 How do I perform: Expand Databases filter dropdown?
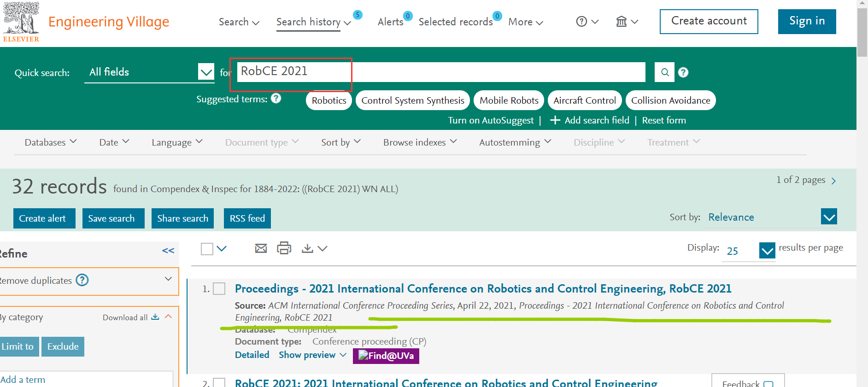point(51,142)
